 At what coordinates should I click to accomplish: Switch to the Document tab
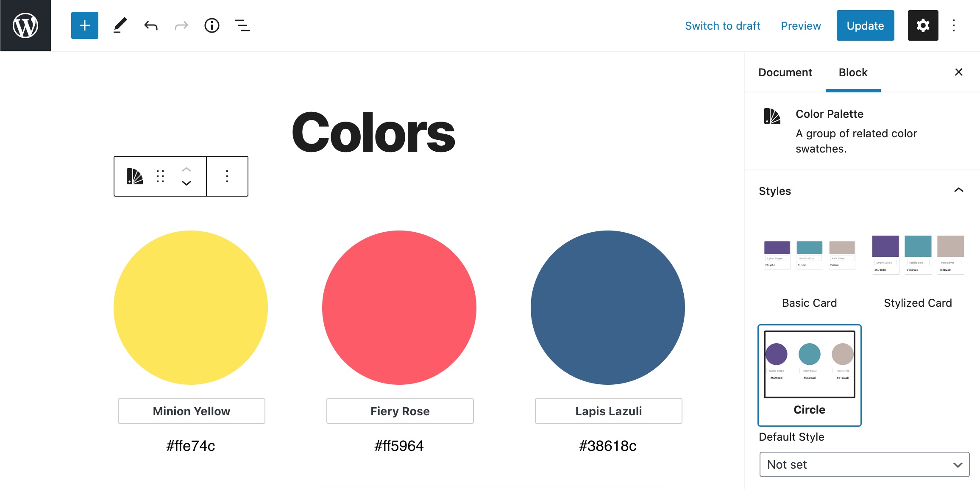784,72
